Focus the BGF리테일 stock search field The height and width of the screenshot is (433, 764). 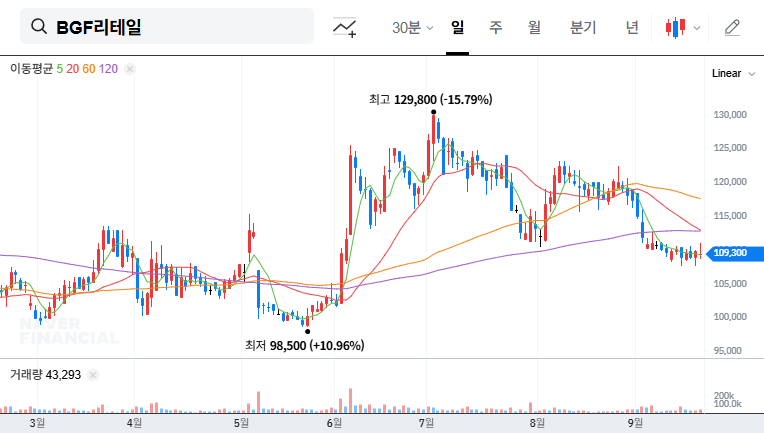click(x=167, y=26)
